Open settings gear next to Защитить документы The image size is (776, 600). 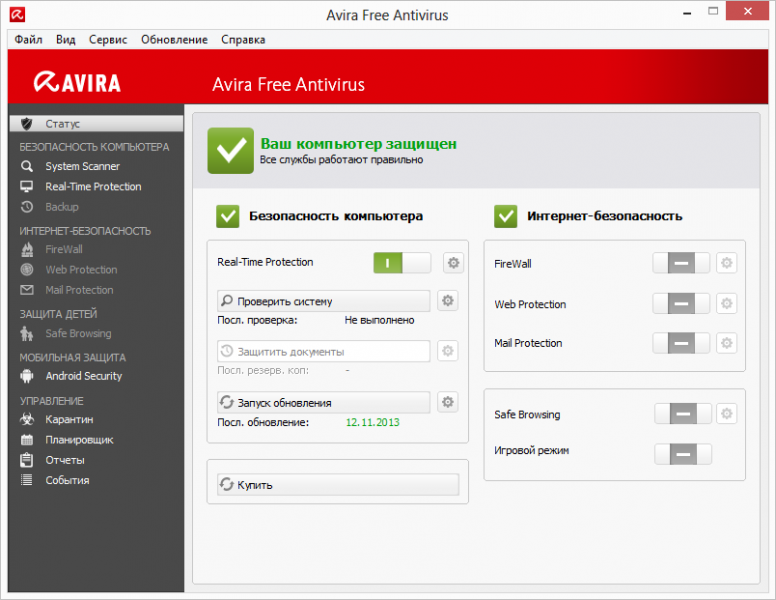click(448, 351)
